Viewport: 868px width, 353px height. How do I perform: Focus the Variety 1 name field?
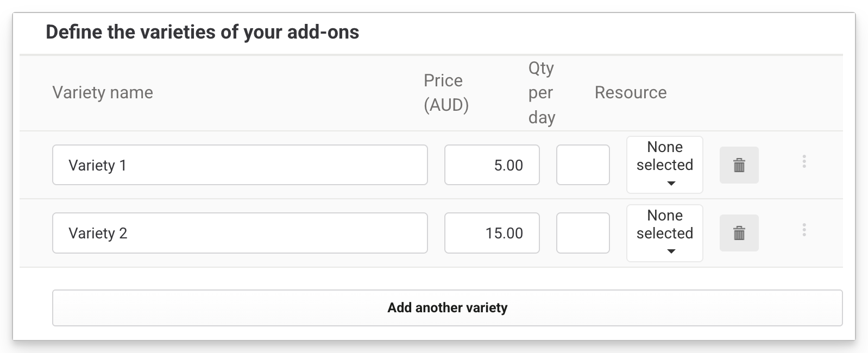point(240,165)
